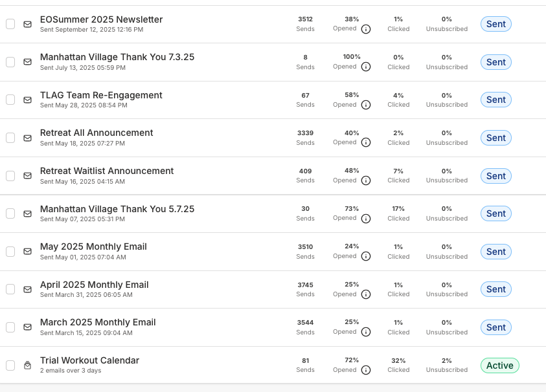
Task: Click the info icon for Retreat Waitlist Announcement opens
Action: (366, 180)
